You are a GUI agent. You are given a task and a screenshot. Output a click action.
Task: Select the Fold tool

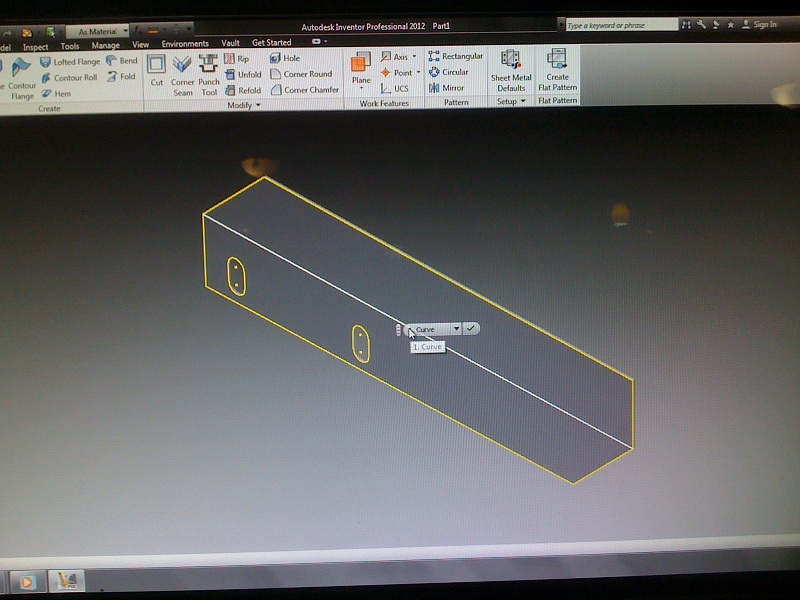tap(121, 77)
